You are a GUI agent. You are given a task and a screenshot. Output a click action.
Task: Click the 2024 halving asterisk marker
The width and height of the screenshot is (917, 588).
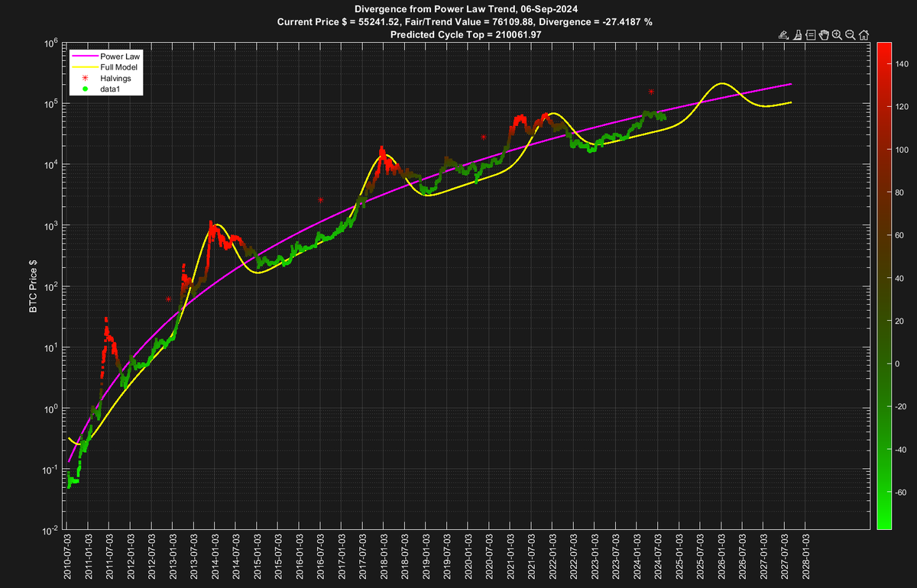tap(651, 92)
